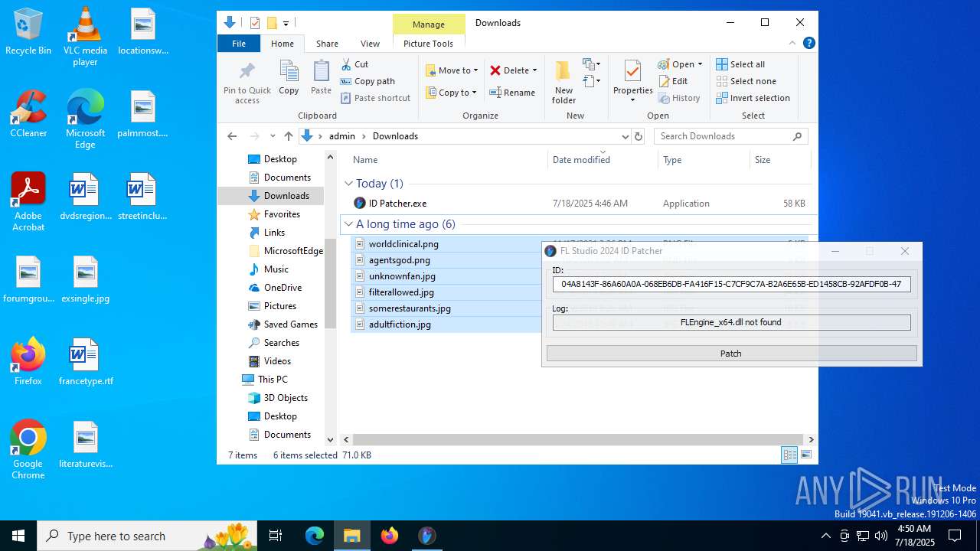Sort by Date modified column
This screenshot has height=551, width=980.
tap(581, 160)
